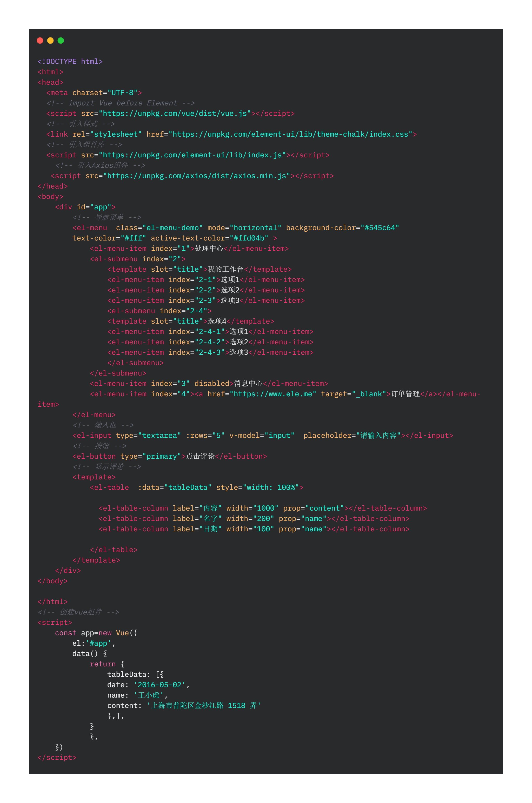Click the closing '</el-table>' tag
Viewport: 532px width, 803px height.
point(114,550)
